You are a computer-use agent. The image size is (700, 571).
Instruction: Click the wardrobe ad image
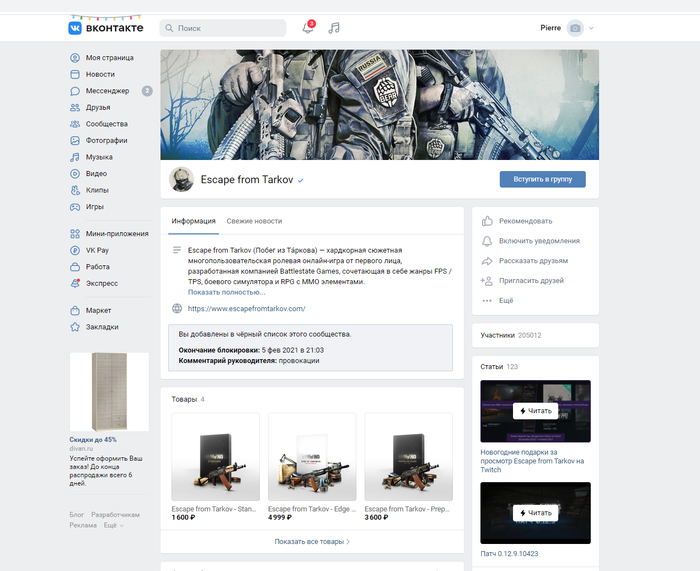tap(109, 392)
